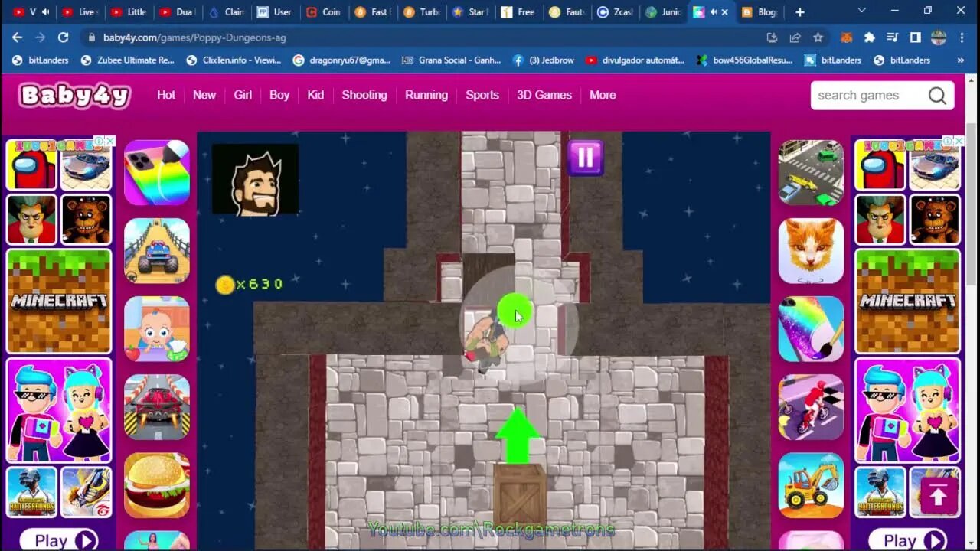980x551 pixels.
Task: Switch to the Blog tab
Action: pos(759,11)
